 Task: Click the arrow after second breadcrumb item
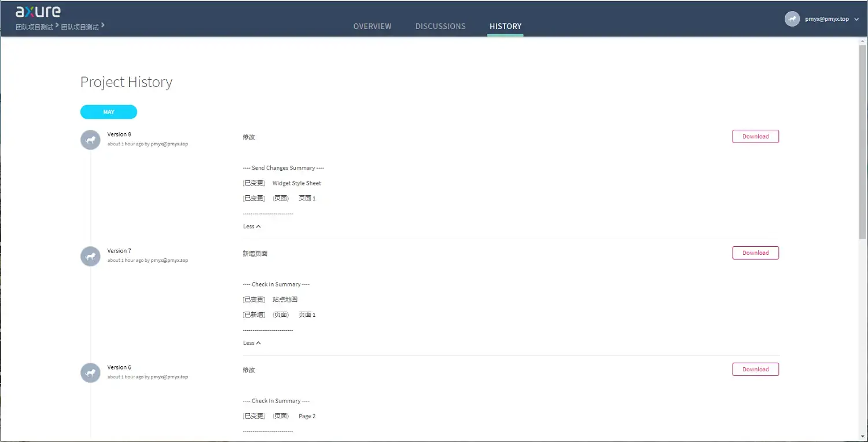pyautogui.click(x=103, y=26)
